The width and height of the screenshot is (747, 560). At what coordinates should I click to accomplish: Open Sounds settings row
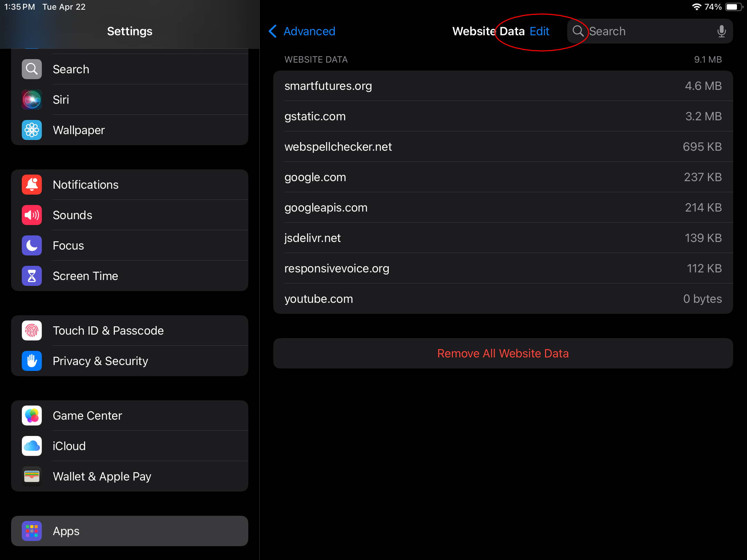tap(130, 215)
